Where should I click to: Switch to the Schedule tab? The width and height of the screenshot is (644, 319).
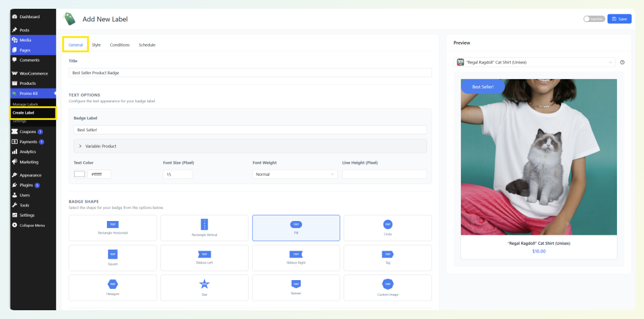[147, 45]
